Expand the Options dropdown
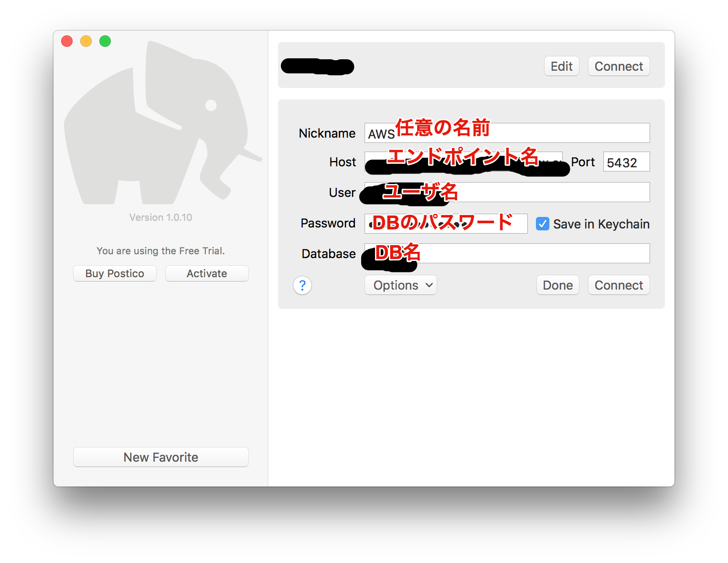 tap(401, 285)
